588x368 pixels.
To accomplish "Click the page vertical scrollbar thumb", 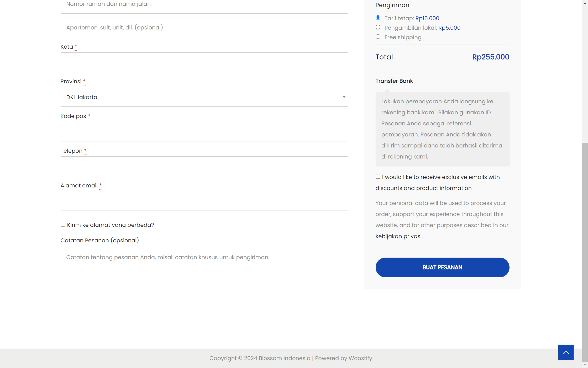I will tap(585, 252).
